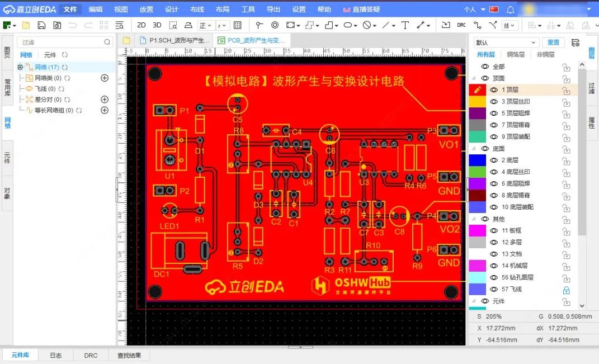
Task: Click the save file icon
Action: tap(41, 25)
